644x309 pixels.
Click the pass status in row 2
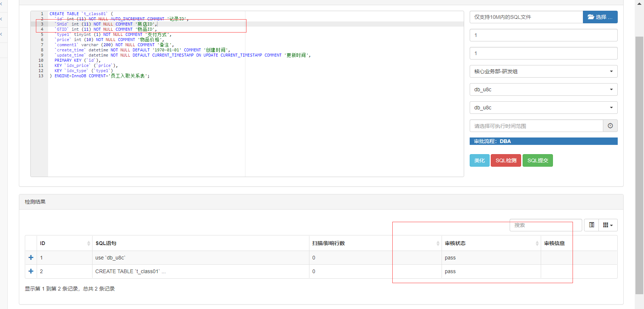450,271
